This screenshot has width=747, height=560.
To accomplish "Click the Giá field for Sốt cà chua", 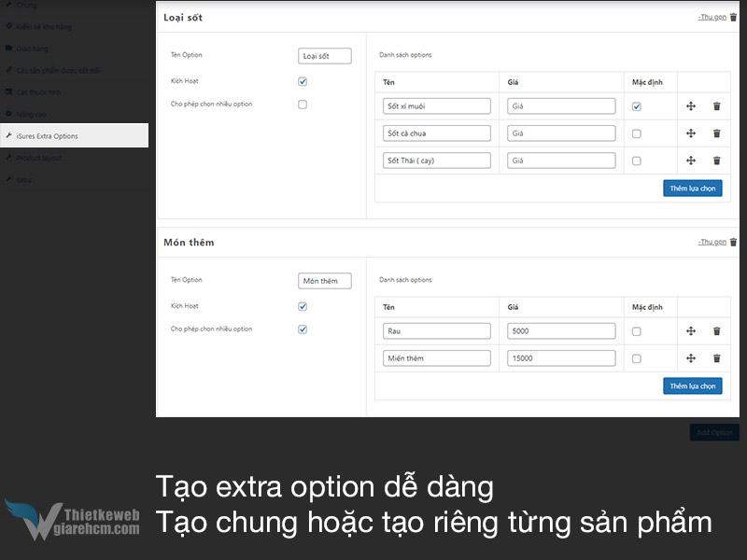I will (561, 133).
